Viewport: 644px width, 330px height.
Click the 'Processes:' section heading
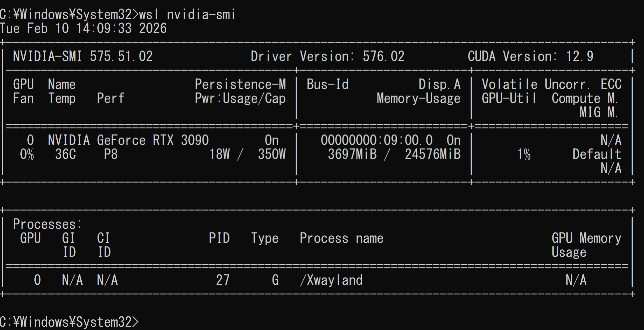point(47,224)
